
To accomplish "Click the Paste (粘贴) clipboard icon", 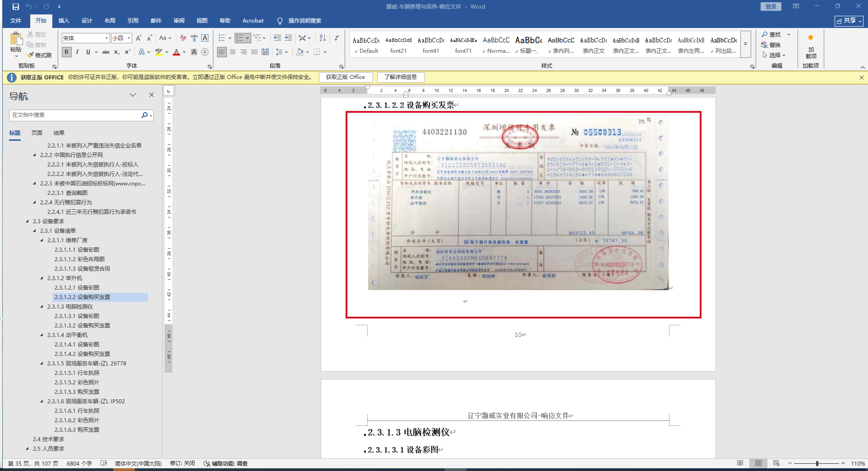I will pyautogui.click(x=16, y=39).
